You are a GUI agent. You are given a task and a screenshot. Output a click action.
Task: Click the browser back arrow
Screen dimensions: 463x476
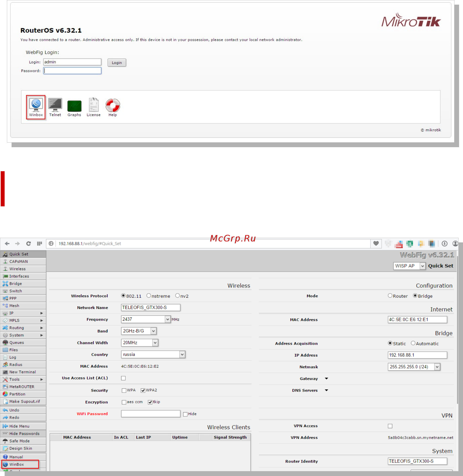tap(7, 244)
